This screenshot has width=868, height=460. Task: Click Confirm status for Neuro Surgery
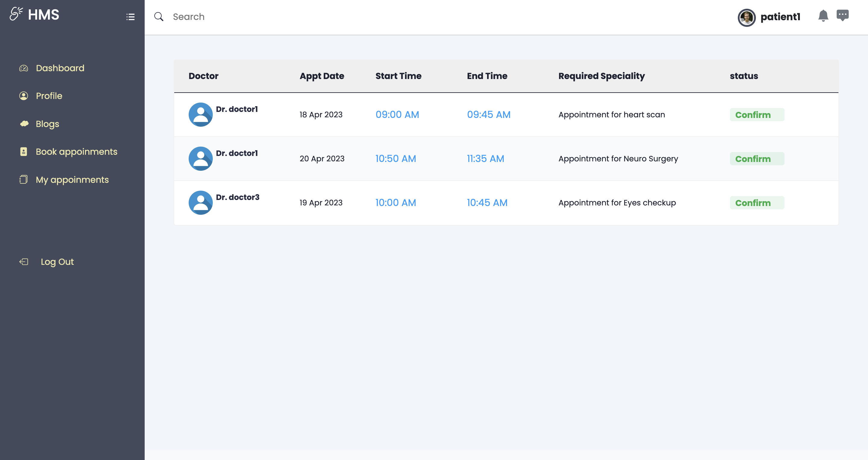click(756, 159)
